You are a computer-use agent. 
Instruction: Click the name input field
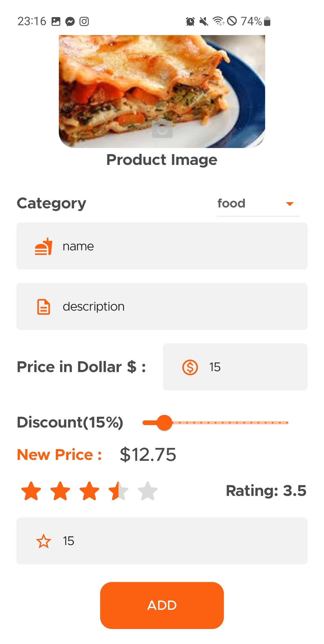tap(180, 246)
